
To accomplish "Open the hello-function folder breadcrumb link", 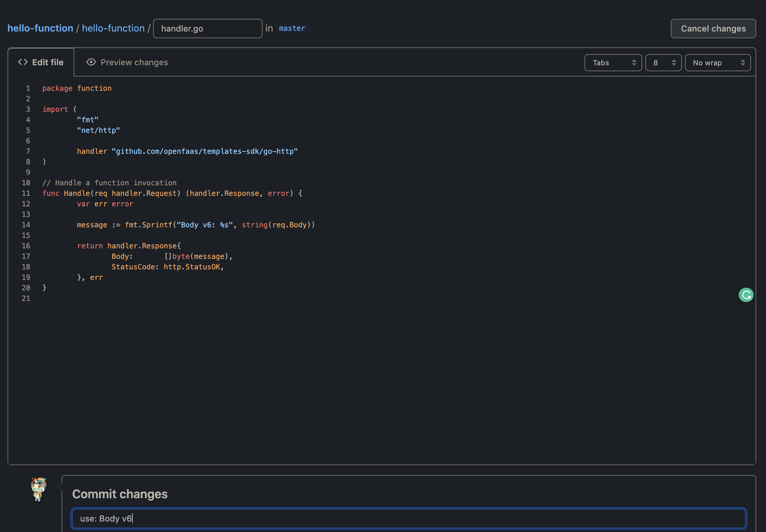I will 113,29.
